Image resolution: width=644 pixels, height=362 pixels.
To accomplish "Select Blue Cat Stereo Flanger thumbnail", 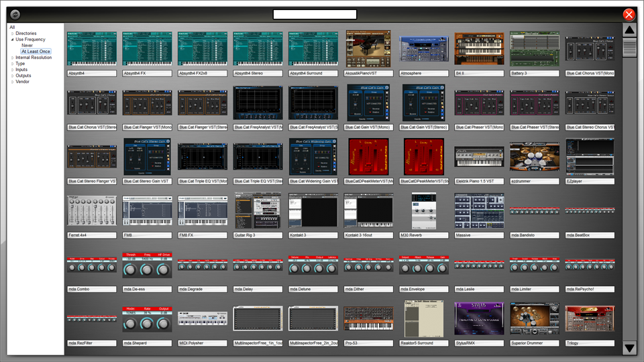I will coord(92,157).
